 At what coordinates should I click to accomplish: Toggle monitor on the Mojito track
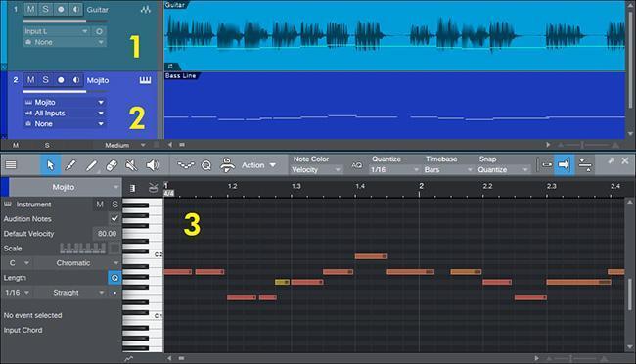(x=75, y=80)
